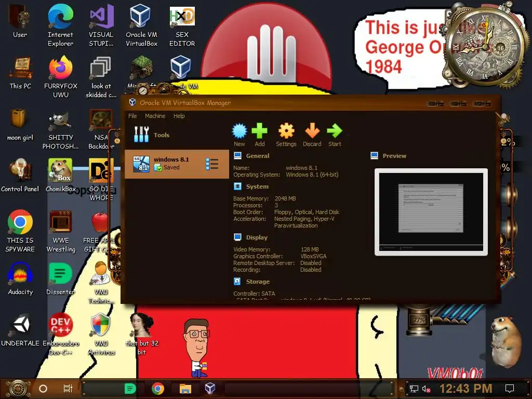Click the steampunk clock desktop gadget
This screenshot has width=532, height=399.
(x=486, y=47)
